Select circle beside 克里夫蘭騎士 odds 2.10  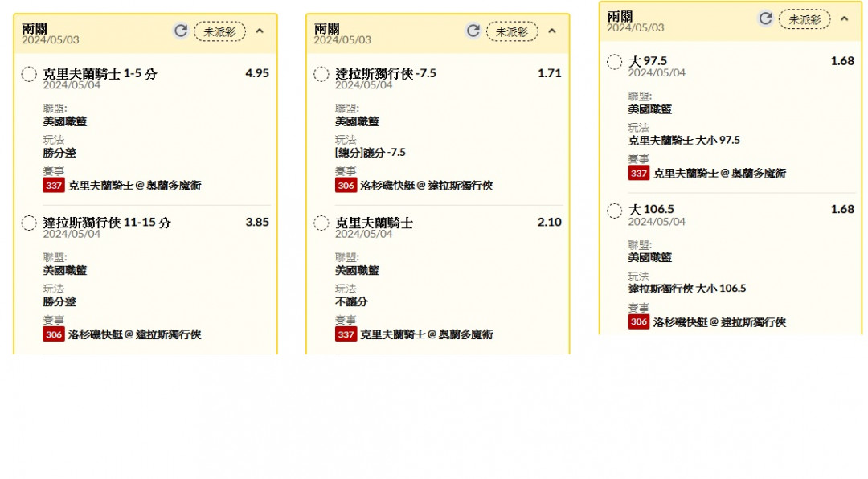coord(321,223)
